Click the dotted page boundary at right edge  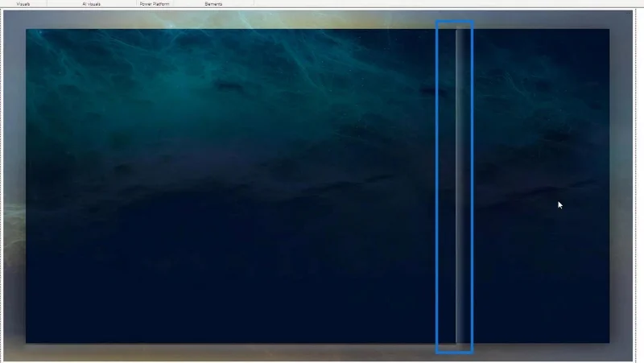[x=636, y=186]
